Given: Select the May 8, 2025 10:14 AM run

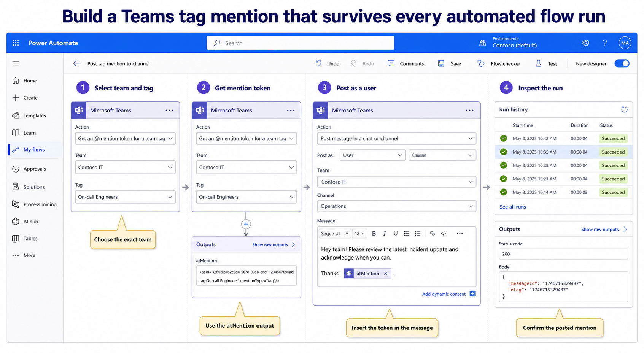Looking at the screenshot, I should (x=563, y=192).
